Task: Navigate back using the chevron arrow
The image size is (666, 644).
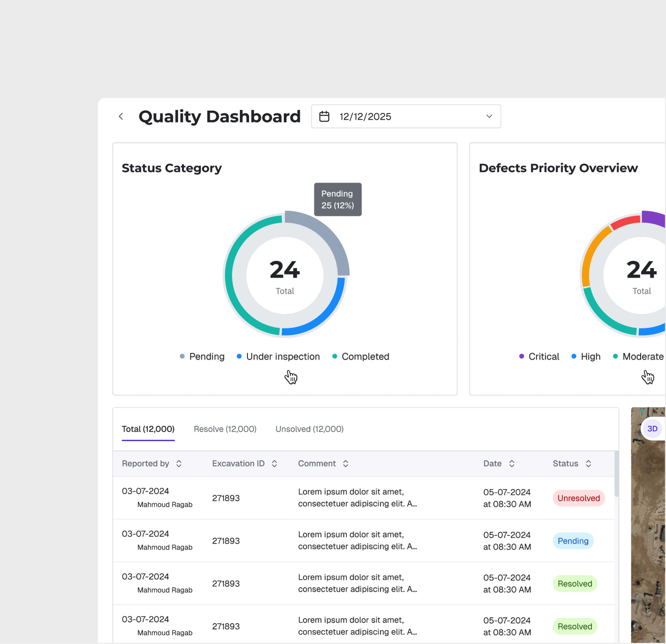Action: [121, 116]
